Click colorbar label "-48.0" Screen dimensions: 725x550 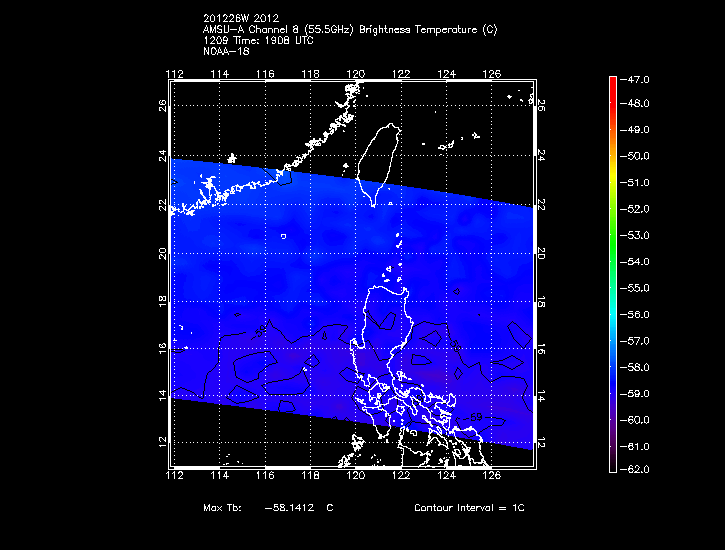tap(634, 104)
